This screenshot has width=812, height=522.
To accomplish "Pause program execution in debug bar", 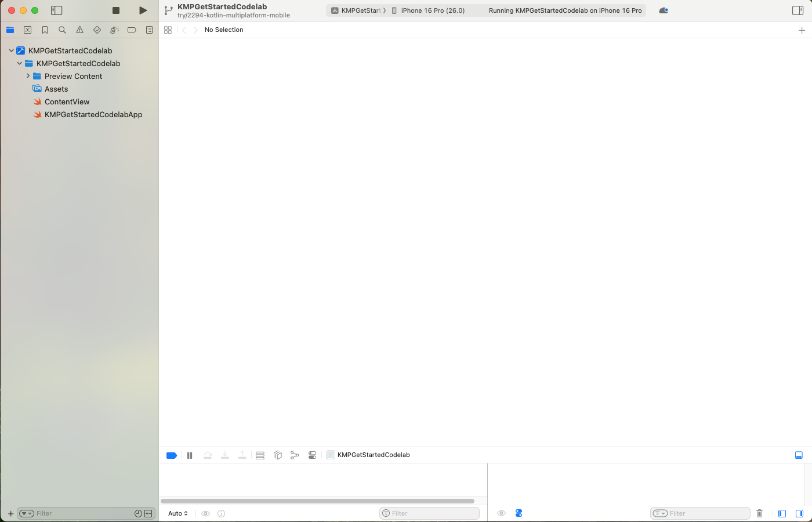I will 190,455.
